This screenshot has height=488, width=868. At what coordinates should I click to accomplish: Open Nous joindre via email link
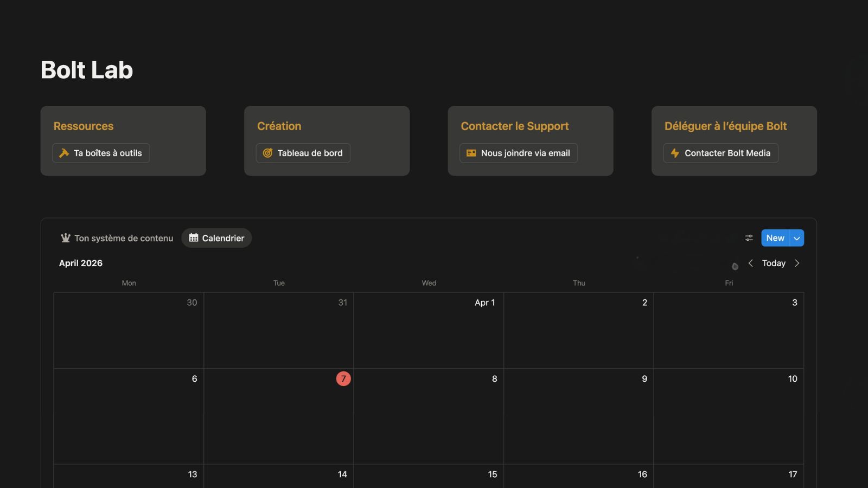point(519,153)
